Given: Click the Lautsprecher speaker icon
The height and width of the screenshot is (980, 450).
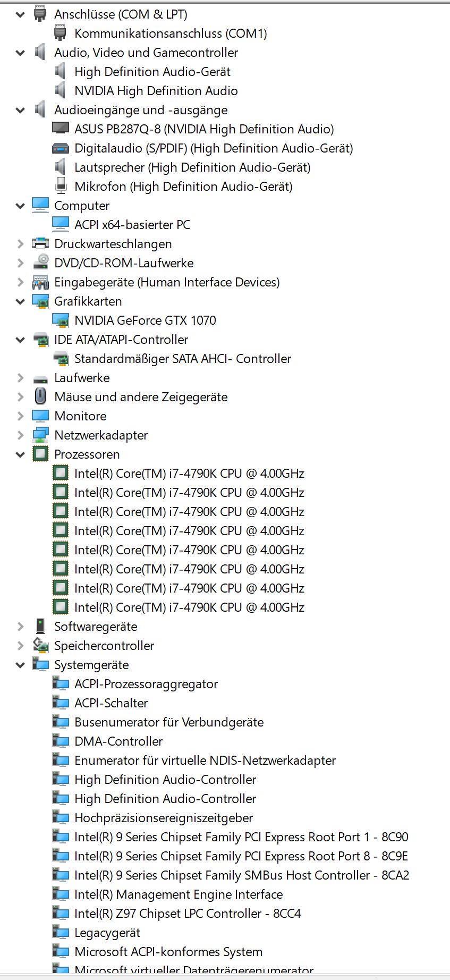Looking at the screenshot, I should pos(61,167).
